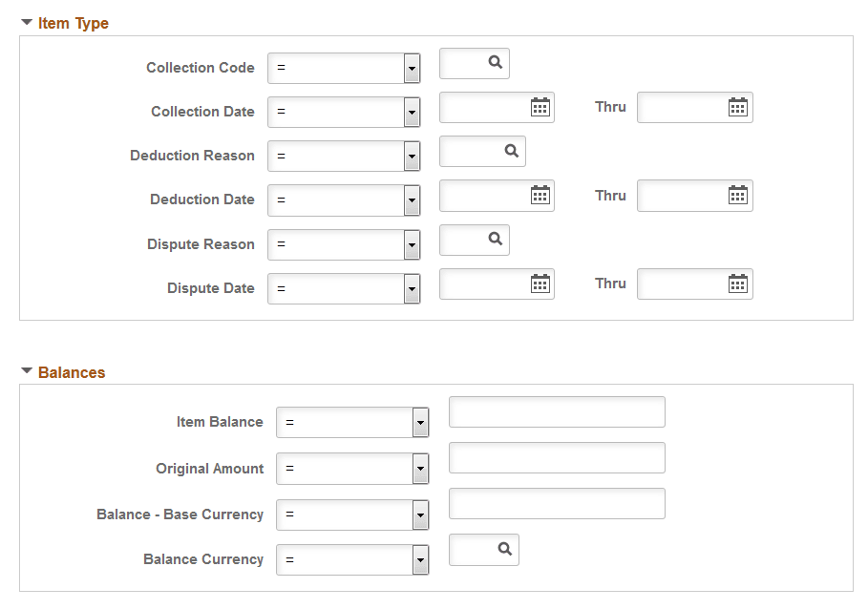Open the Collection Code lookup search
This screenshot has width=868, height=609.
496,63
